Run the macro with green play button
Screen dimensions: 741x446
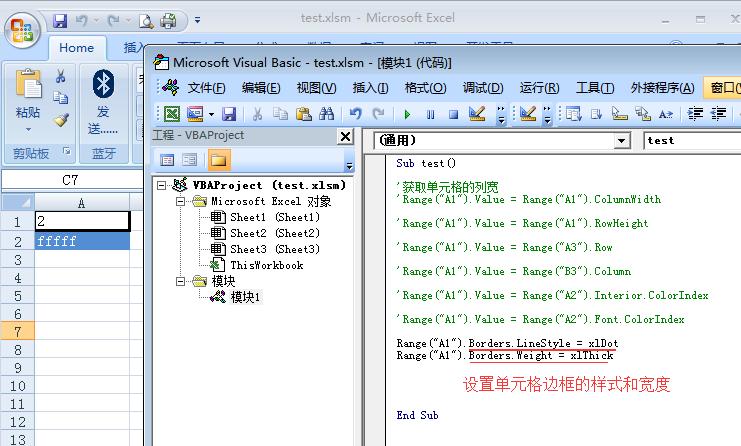pyautogui.click(x=407, y=114)
